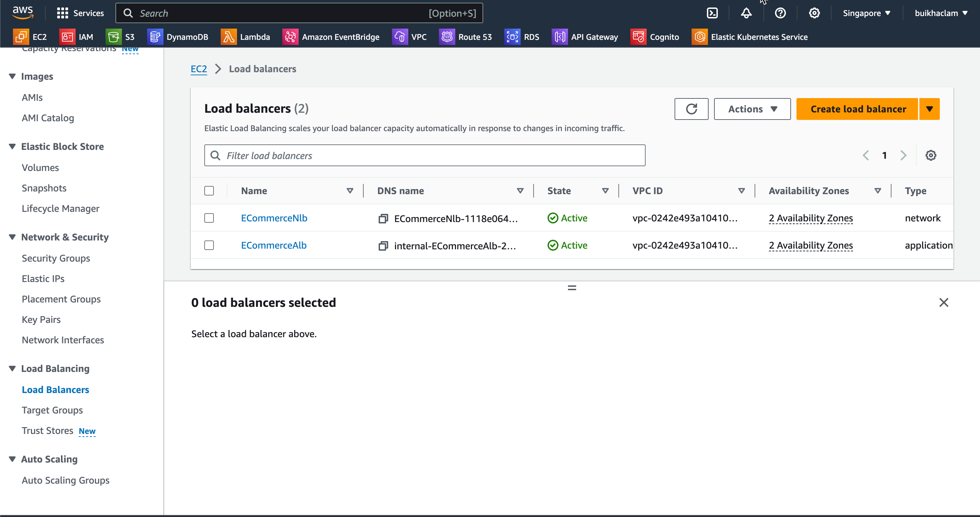Open Security Groups in the sidebar
The height and width of the screenshot is (517, 980).
56,258
